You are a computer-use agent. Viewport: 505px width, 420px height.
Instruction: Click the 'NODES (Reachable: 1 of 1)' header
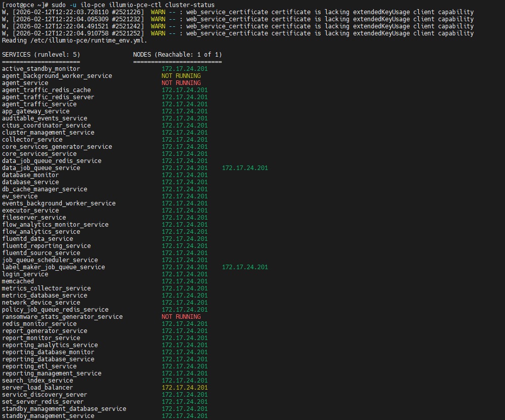click(177, 54)
